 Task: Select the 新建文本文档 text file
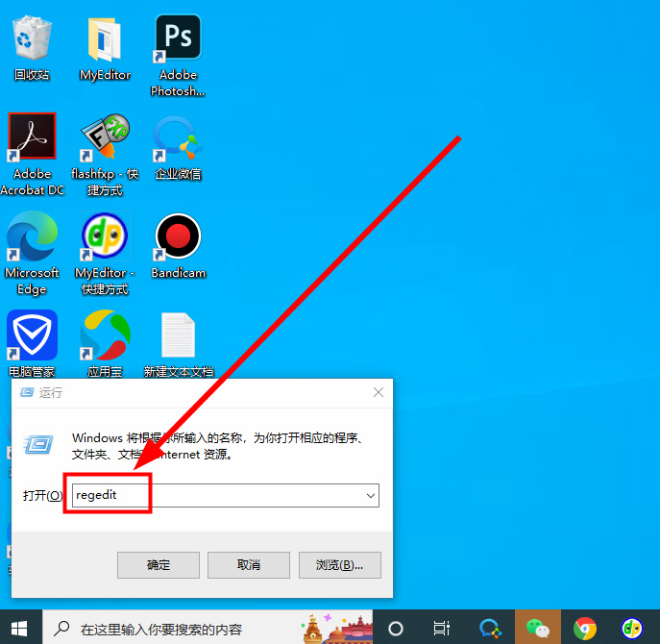click(178, 336)
